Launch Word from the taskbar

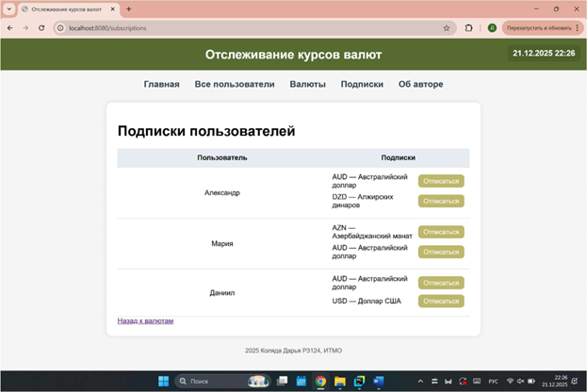(379, 381)
